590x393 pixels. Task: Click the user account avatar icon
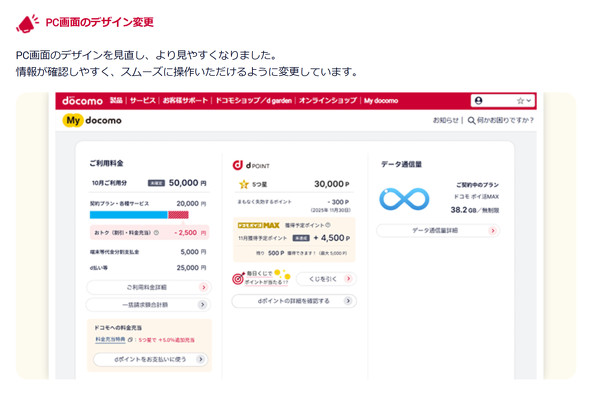tap(479, 101)
